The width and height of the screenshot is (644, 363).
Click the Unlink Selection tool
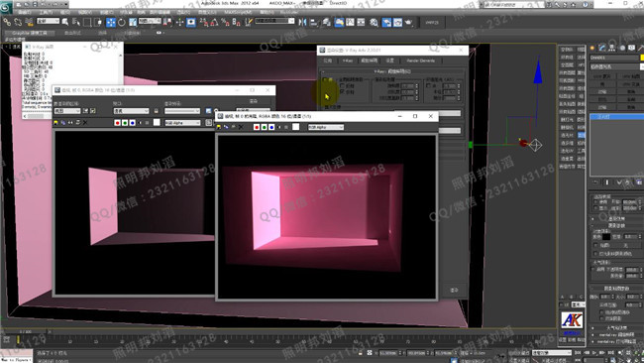18,22
